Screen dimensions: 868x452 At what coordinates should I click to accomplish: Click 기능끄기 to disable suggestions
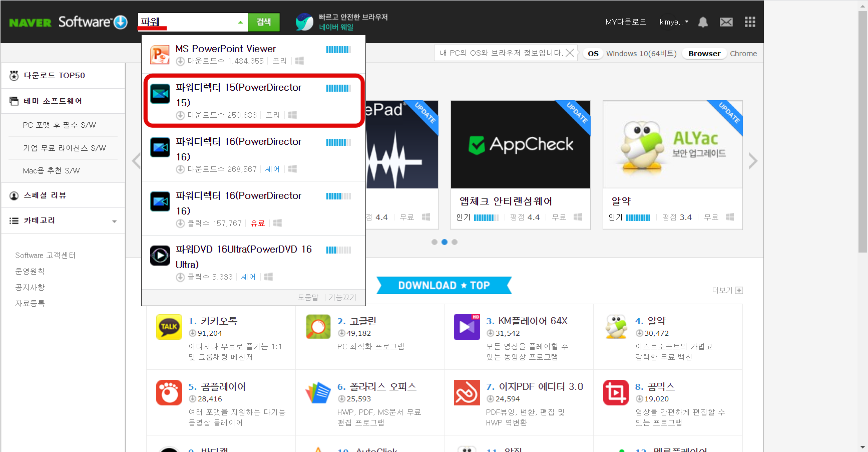coord(342,297)
